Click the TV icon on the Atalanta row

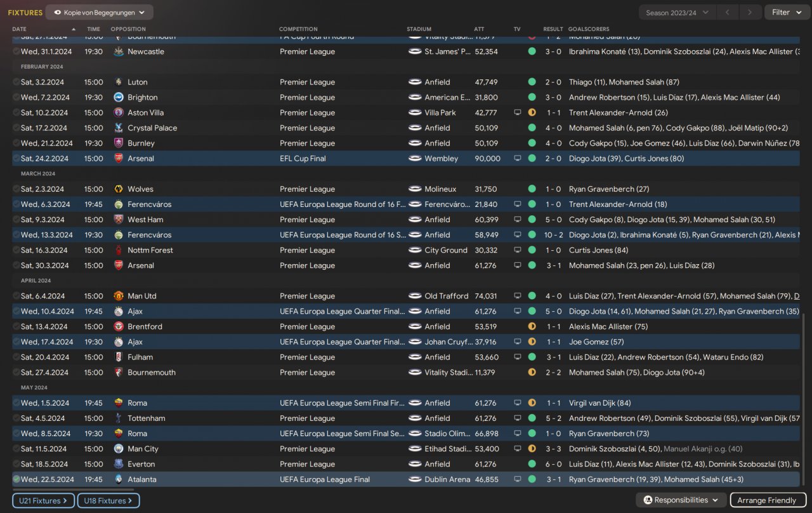[518, 479]
